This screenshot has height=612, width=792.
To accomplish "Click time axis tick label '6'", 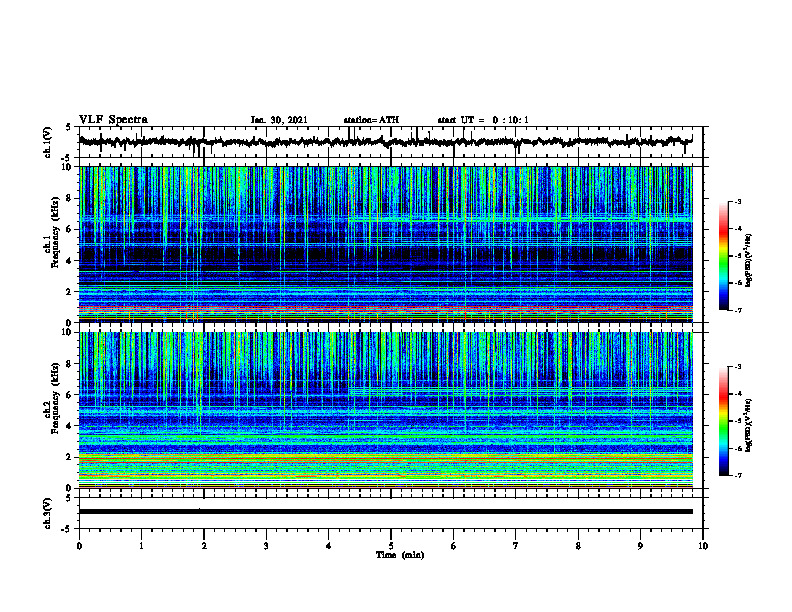I will coord(454,546).
